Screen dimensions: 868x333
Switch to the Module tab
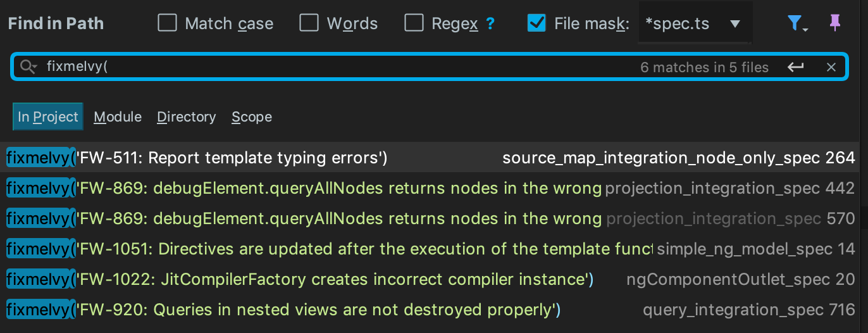(118, 117)
